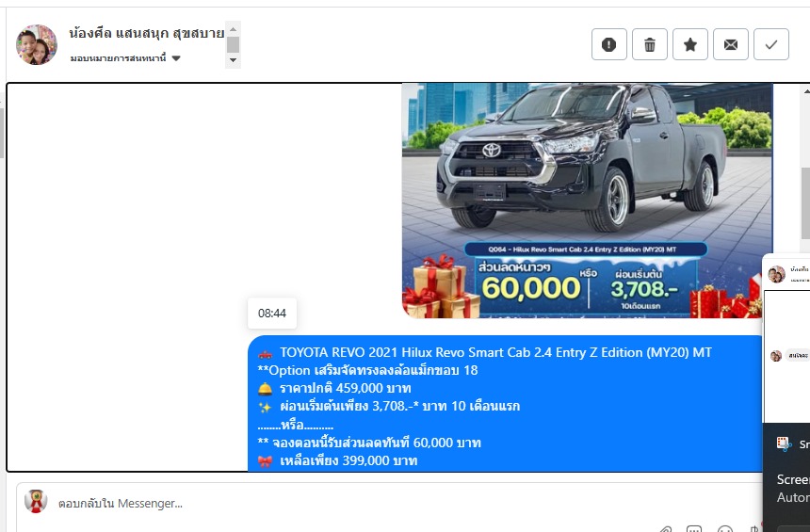Open the มอบหมายการสนทนานี้ assignment dropdown
The height and width of the screenshot is (532, 810).
(x=125, y=57)
